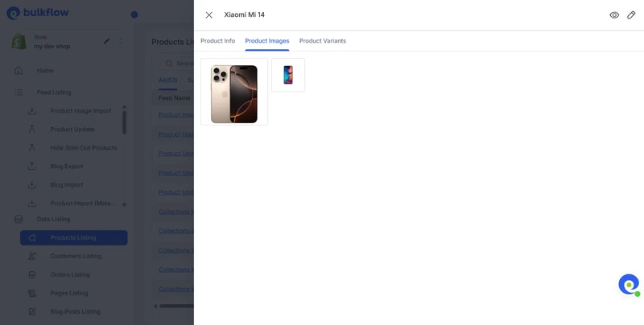Screen dimensions: 644x325
Task: Click the feed list scroll up arrow
Action: (125, 107)
